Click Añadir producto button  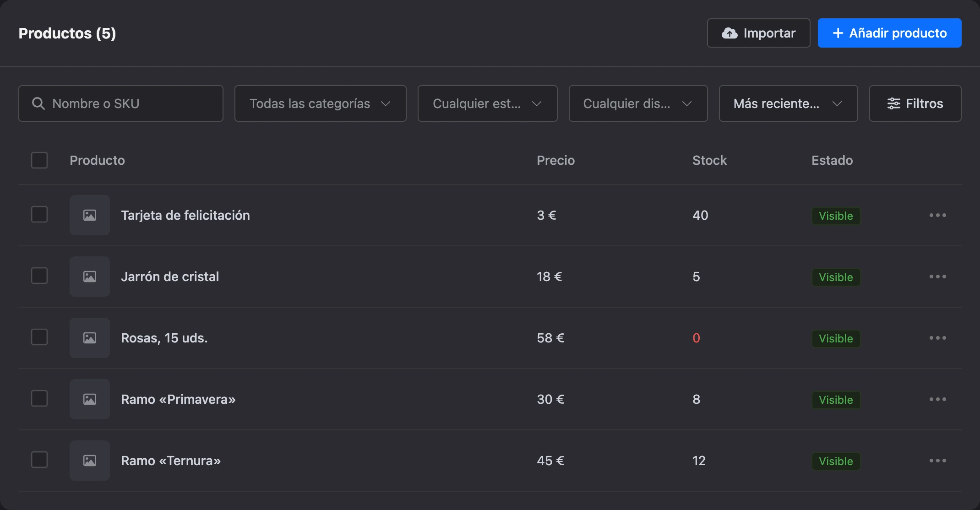890,33
